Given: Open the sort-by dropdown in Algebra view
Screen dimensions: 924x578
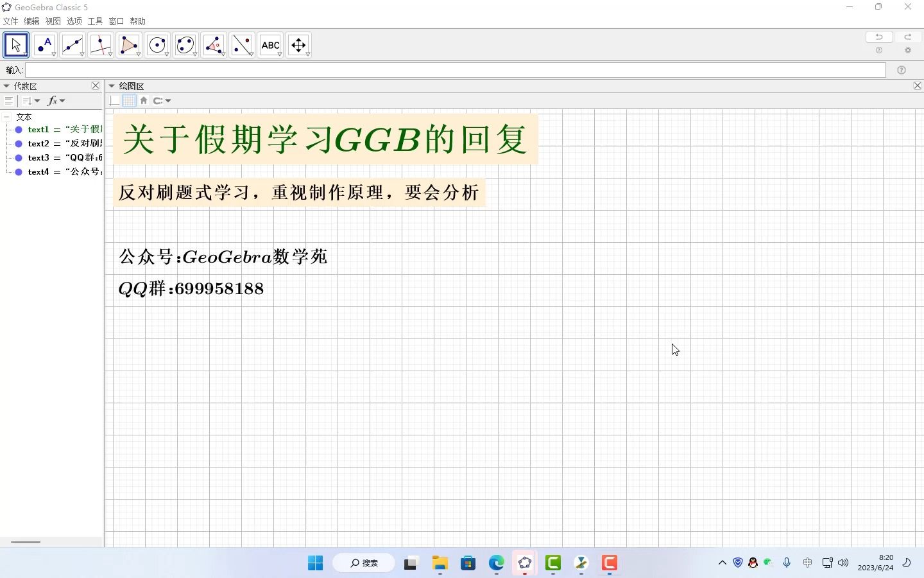Looking at the screenshot, I should [x=30, y=101].
